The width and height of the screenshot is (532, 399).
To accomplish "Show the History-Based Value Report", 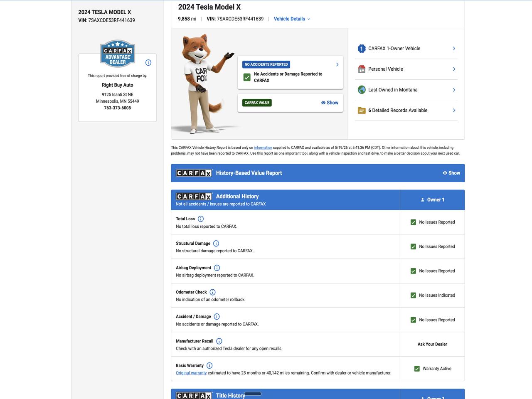I will coord(451,173).
